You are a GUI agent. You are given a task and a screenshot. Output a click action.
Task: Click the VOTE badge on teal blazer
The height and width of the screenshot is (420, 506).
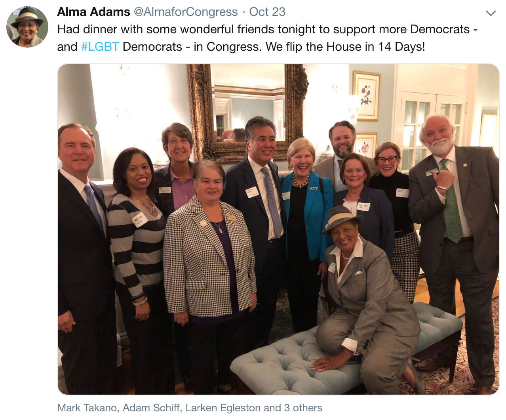[x=314, y=189]
